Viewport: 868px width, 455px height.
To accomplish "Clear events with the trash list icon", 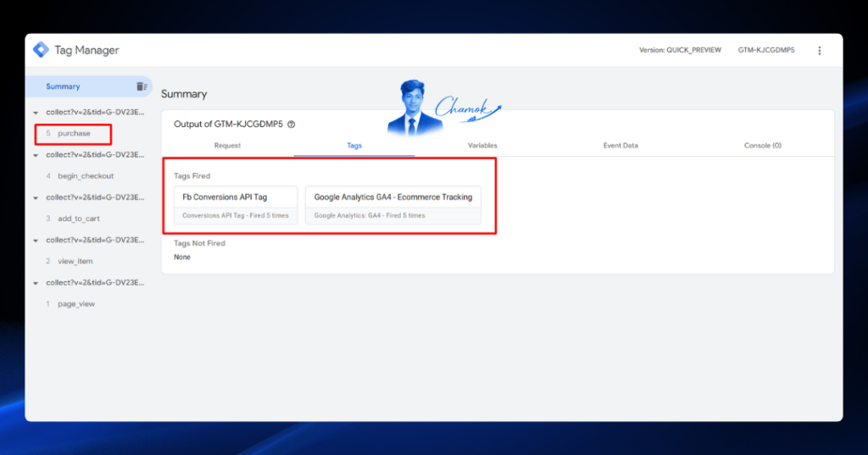I will click(x=142, y=86).
